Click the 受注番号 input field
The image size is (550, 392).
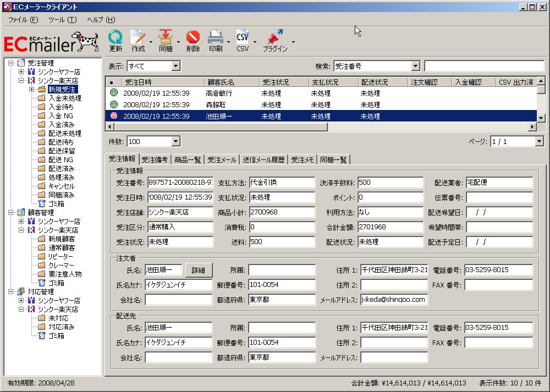point(180,183)
